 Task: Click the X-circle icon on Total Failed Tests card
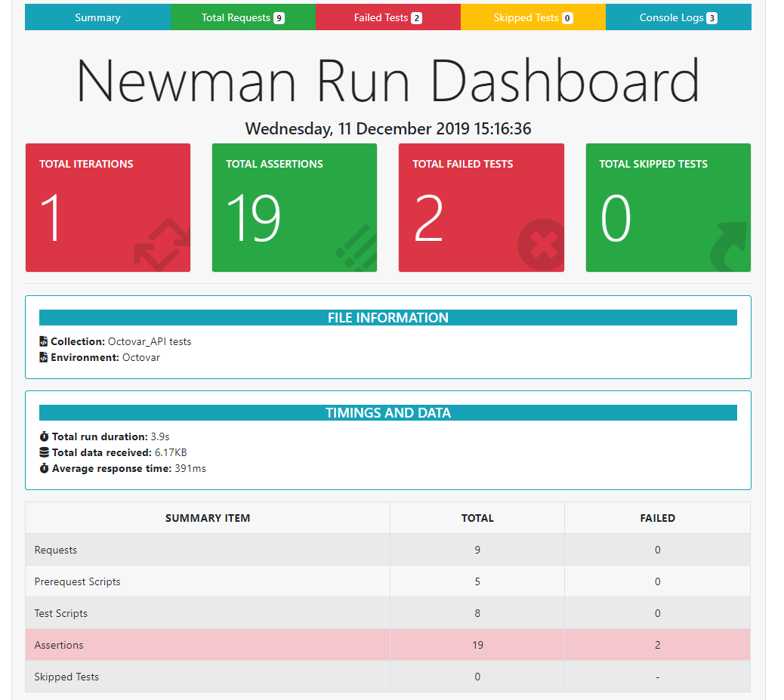click(x=542, y=245)
